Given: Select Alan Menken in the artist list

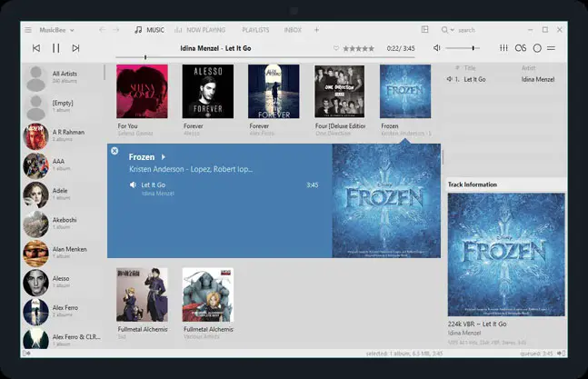Looking at the screenshot, I should point(63,253).
